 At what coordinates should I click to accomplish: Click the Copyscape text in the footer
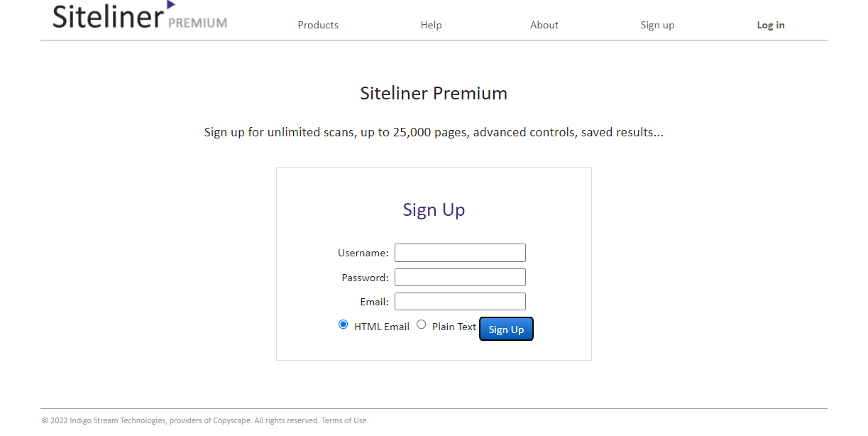point(232,420)
